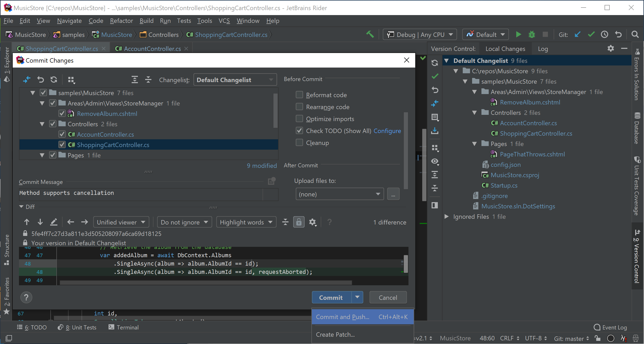Open the Changelist dropdown selector
The width and height of the screenshot is (644, 344).
tap(234, 80)
